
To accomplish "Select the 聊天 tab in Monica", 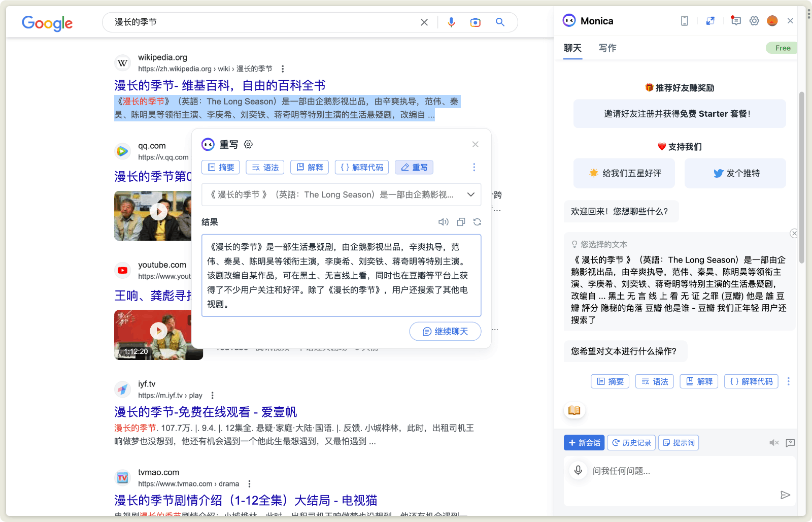I will [572, 48].
